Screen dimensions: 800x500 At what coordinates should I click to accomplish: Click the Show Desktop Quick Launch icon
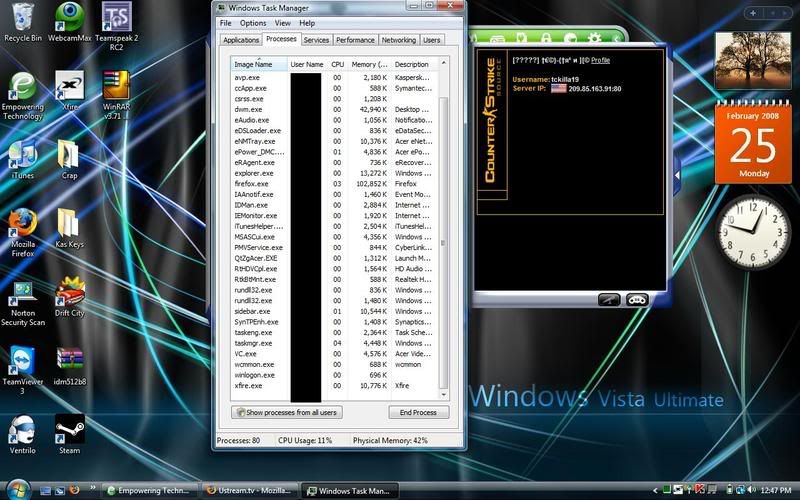click(45, 491)
